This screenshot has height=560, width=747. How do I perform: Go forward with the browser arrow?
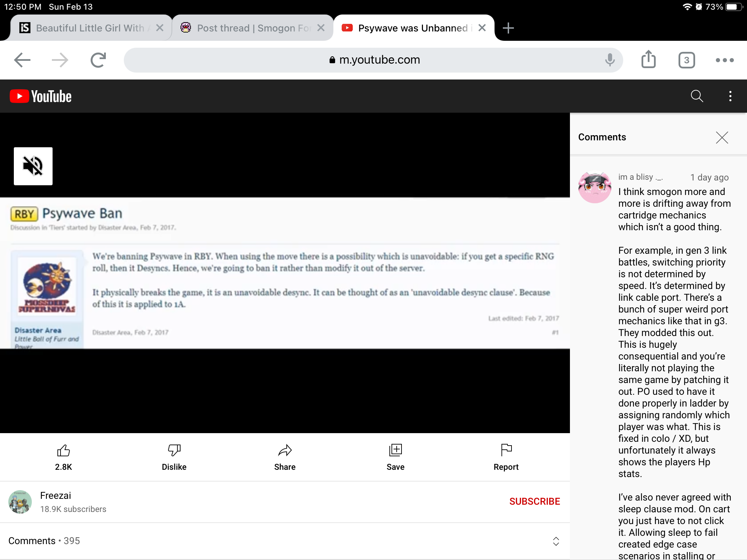click(60, 60)
